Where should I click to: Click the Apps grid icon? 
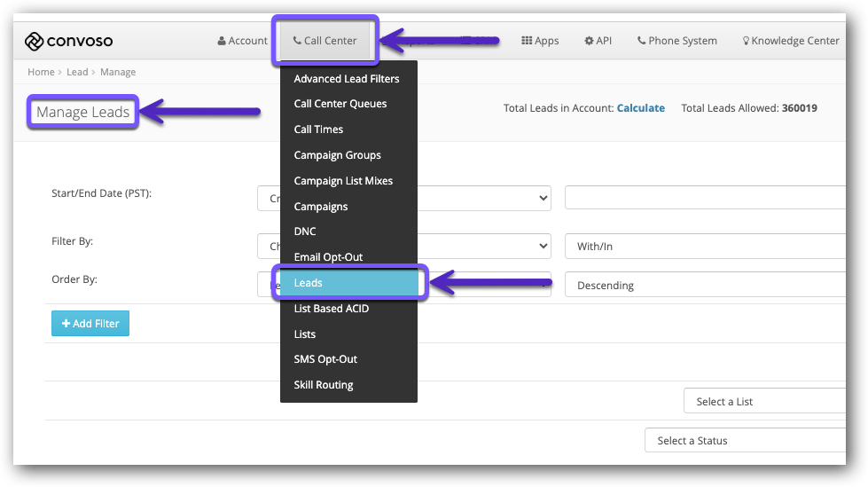(527, 41)
